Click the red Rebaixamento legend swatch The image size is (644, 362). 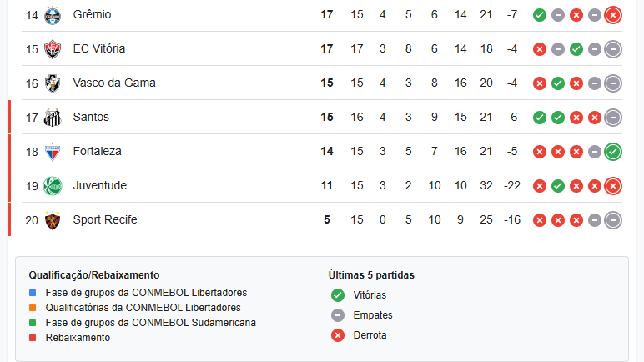pyautogui.click(x=33, y=338)
